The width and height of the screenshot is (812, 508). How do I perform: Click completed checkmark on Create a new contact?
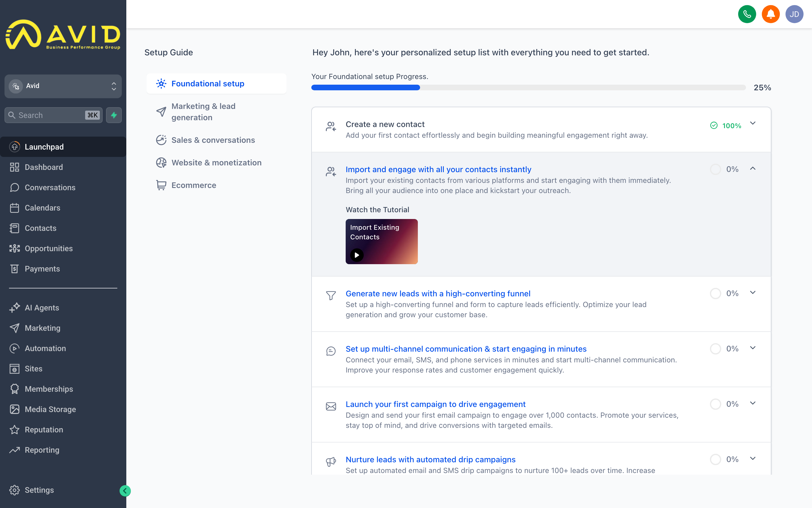(x=714, y=126)
